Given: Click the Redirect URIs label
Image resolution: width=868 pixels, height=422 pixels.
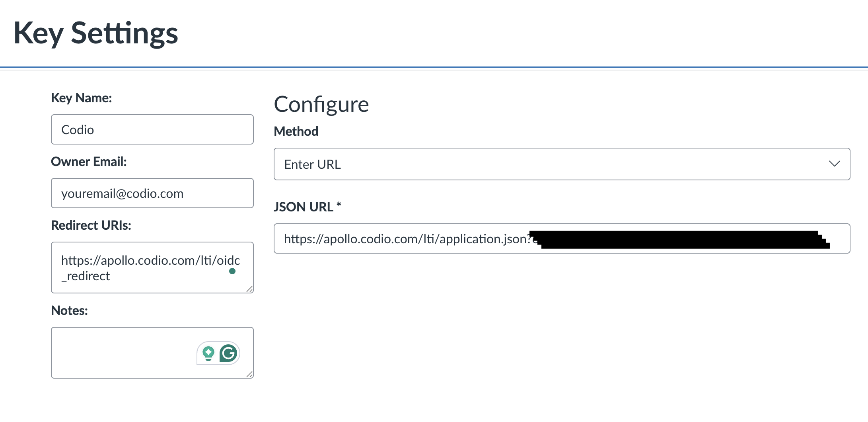Looking at the screenshot, I should click(91, 225).
